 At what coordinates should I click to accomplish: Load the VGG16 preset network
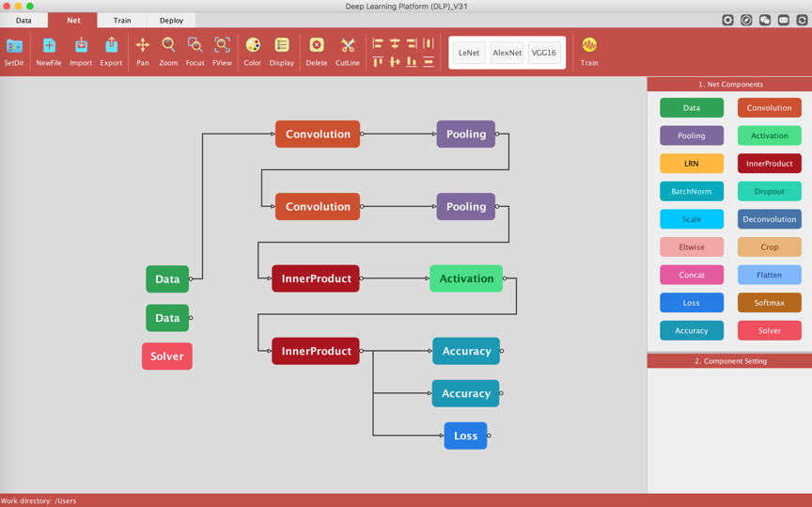543,53
